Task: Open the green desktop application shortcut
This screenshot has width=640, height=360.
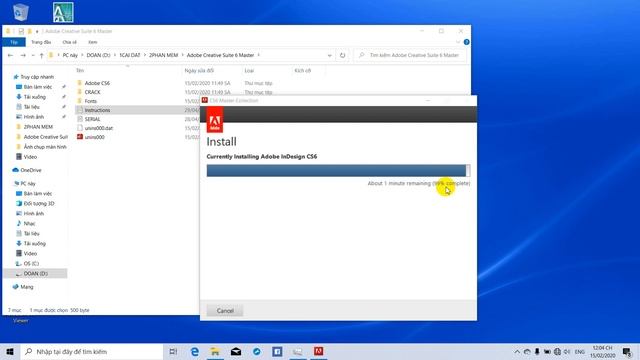Action: [x=63, y=12]
